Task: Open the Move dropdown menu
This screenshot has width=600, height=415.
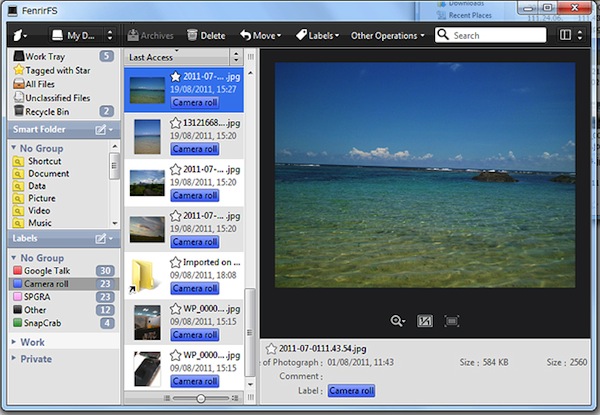Action: 261,36
